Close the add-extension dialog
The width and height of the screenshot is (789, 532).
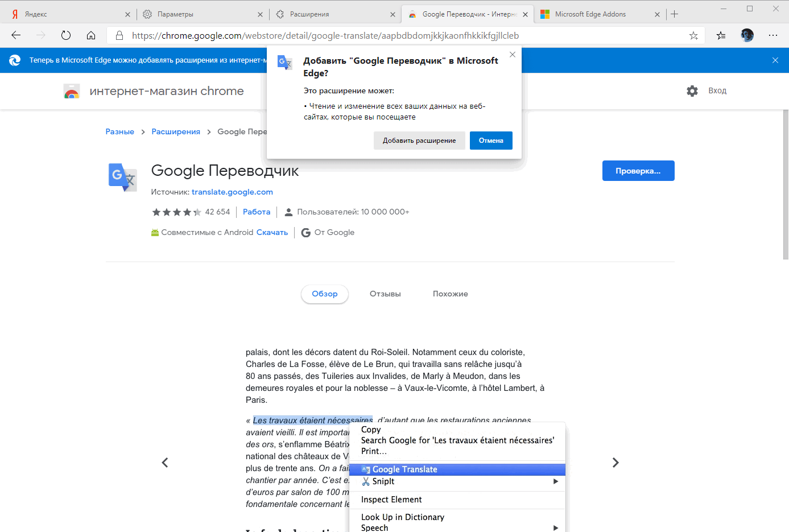513,55
